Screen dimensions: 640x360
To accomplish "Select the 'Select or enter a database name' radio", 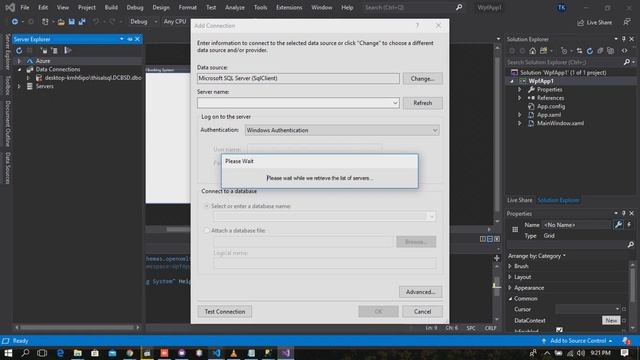I will [207, 206].
